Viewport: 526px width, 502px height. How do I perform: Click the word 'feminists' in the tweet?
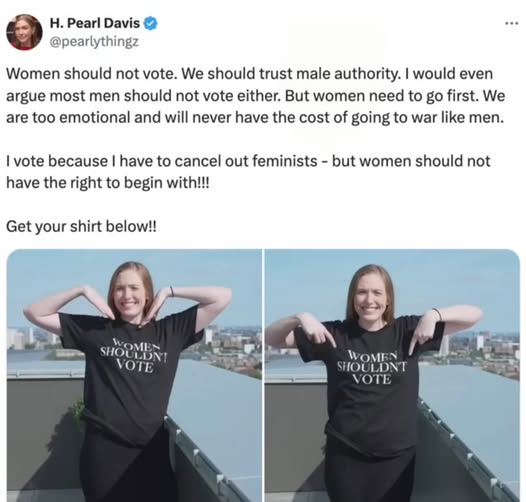(x=284, y=161)
